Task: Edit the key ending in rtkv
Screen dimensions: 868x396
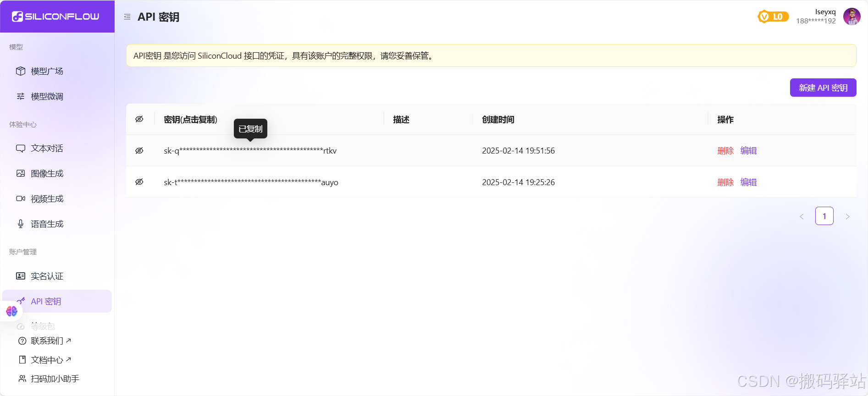Action: pos(748,151)
